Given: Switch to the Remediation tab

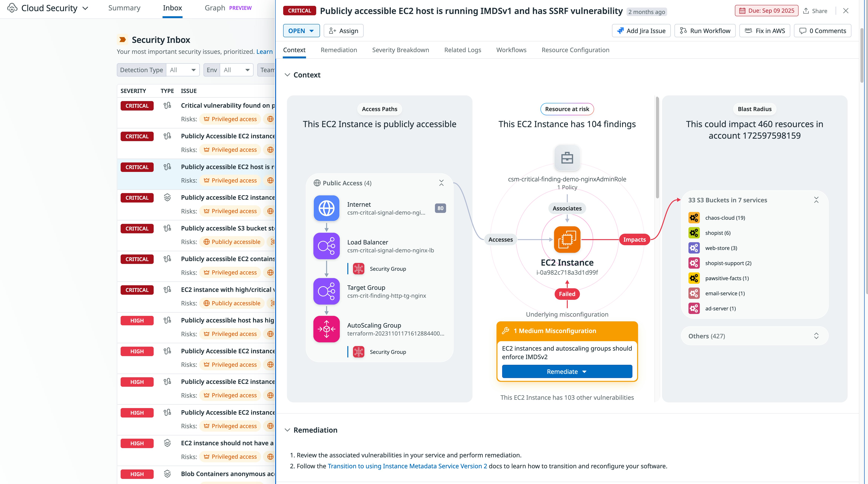Looking at the screenshot, I should tap(339, 50).
